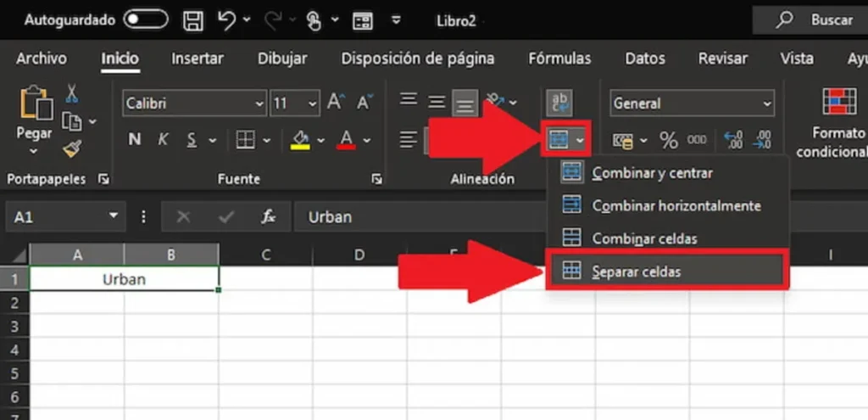Click the insert function fx icon
The image size is (868, 420).
pos(269,217)
